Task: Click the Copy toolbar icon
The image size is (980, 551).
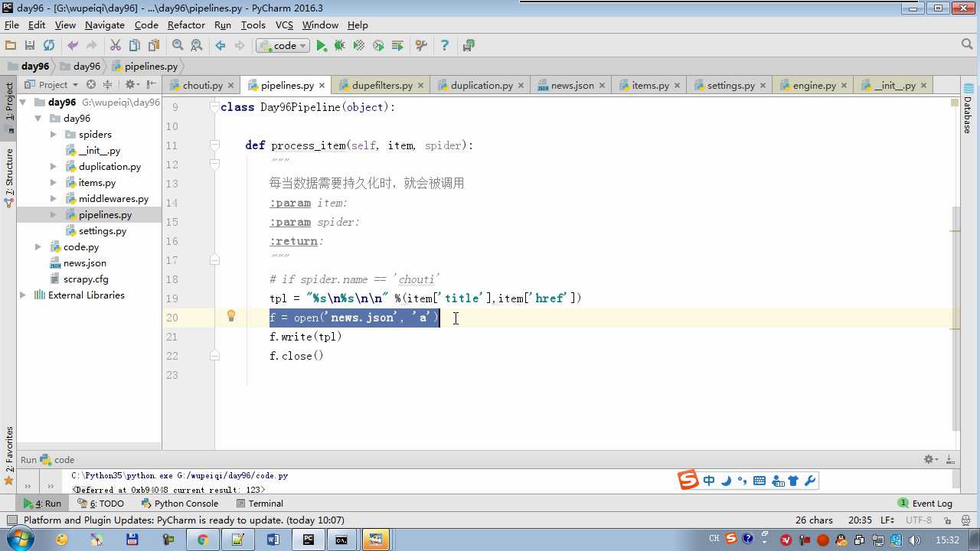Action: tap(135, 46)
